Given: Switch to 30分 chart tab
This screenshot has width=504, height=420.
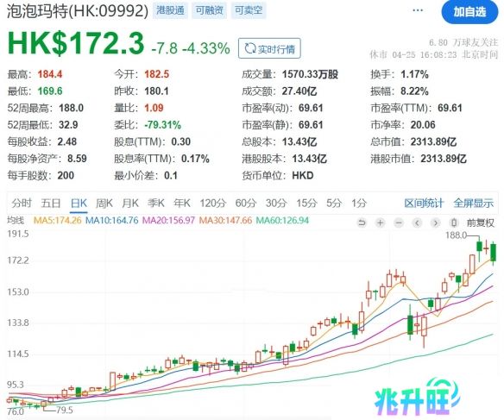Looking at the screenshot, I should pyautogui.click(x=276, y=203).
